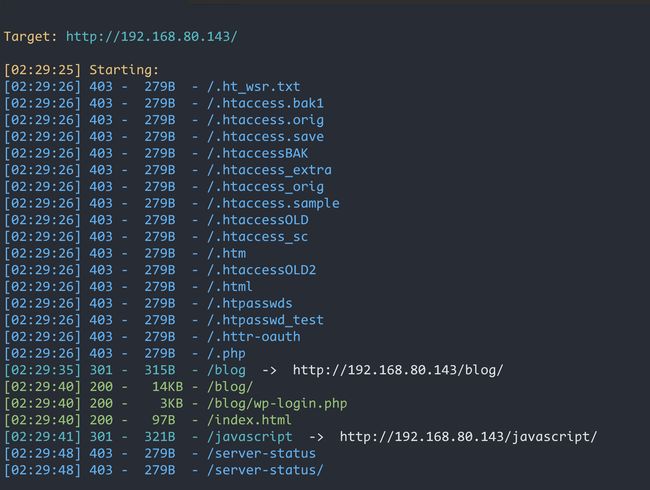Select the /blog/ 200 result path
The image size is (650, 490).
[230, 387]
